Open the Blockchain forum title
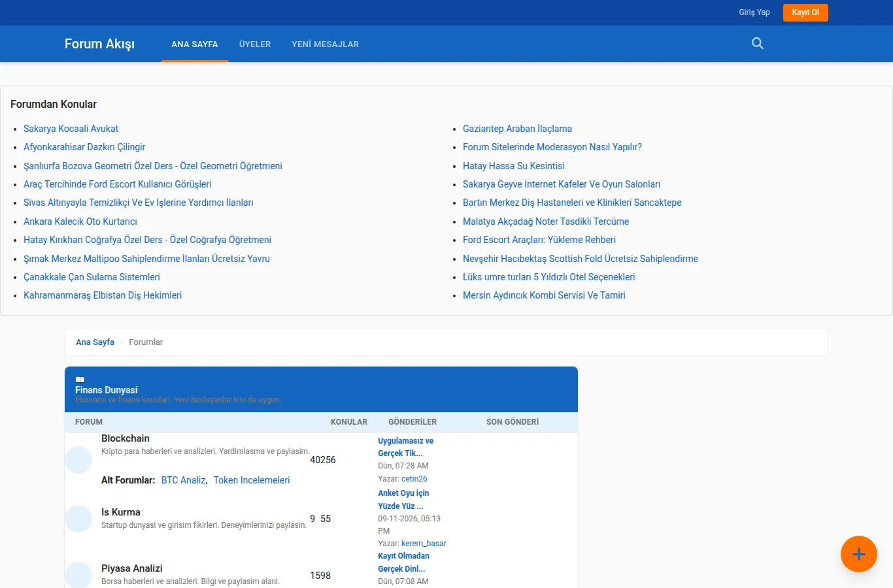The height and width of the screenshot is (588, 893). click(x=126, y=438)
